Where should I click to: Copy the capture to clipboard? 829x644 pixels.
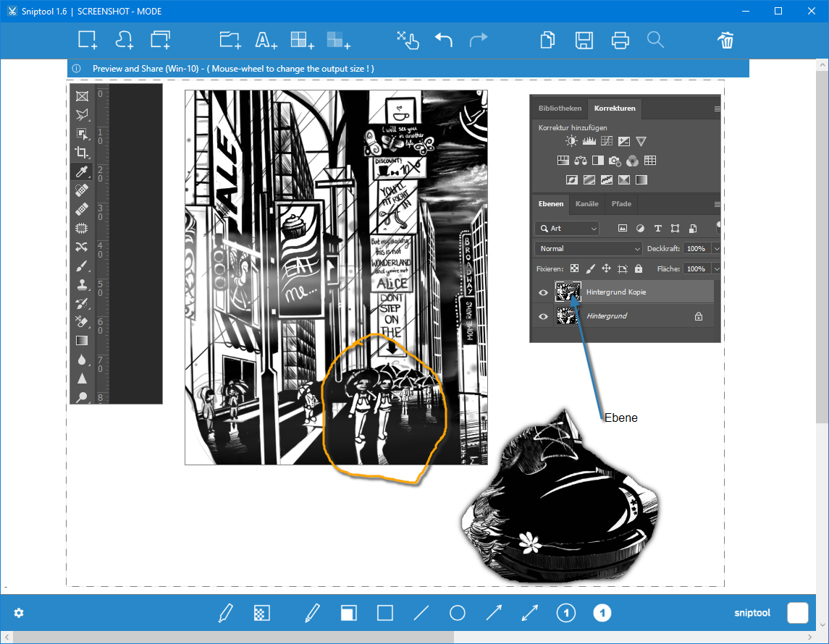click(x=548, y=40)
